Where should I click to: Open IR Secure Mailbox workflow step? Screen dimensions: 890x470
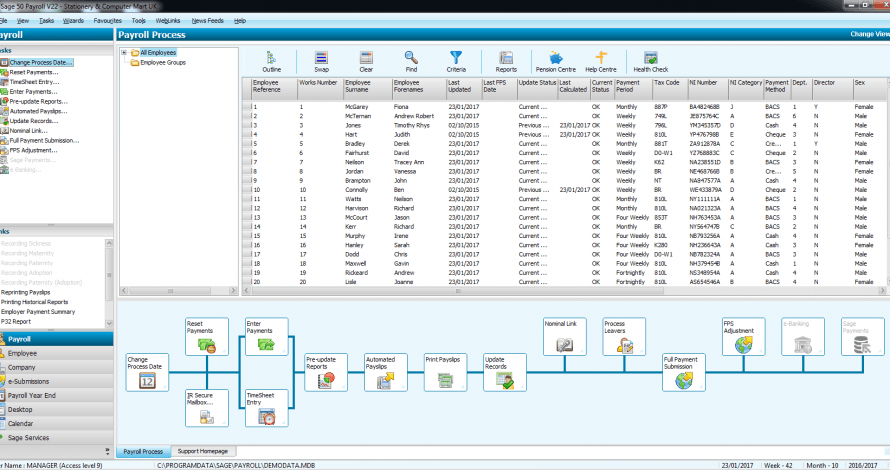click(207, 408)
